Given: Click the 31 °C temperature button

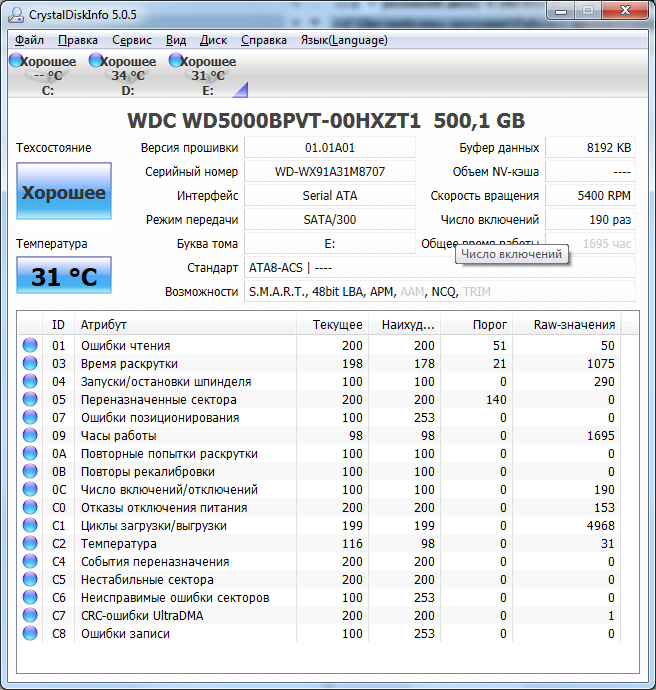Looking at the screenshot, I should 64,277.
